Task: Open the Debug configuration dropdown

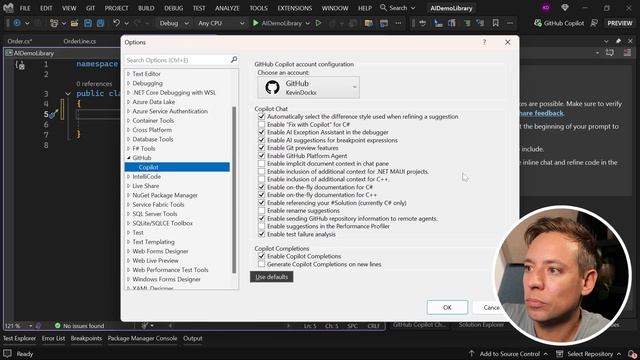Action: click(x=174, y=23)
